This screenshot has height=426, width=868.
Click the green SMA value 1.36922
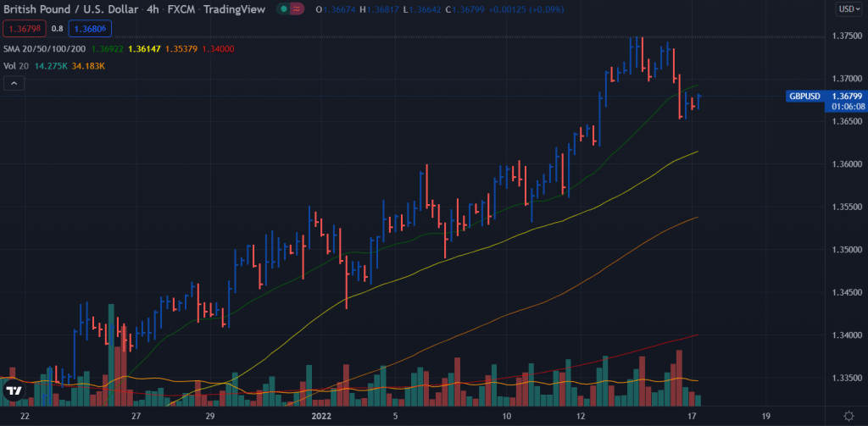(107, 48)
